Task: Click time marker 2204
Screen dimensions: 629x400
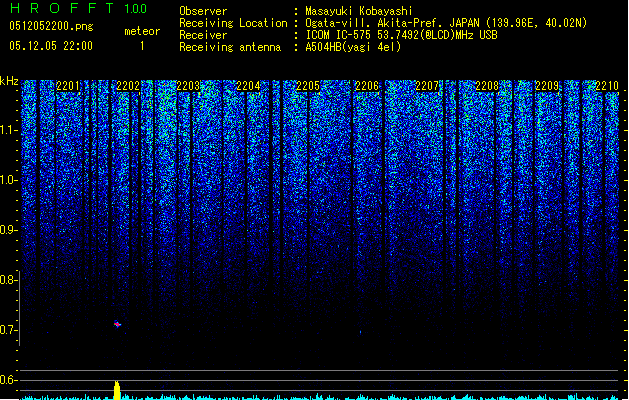Action: pyautogui.click(x=248, y=86)
